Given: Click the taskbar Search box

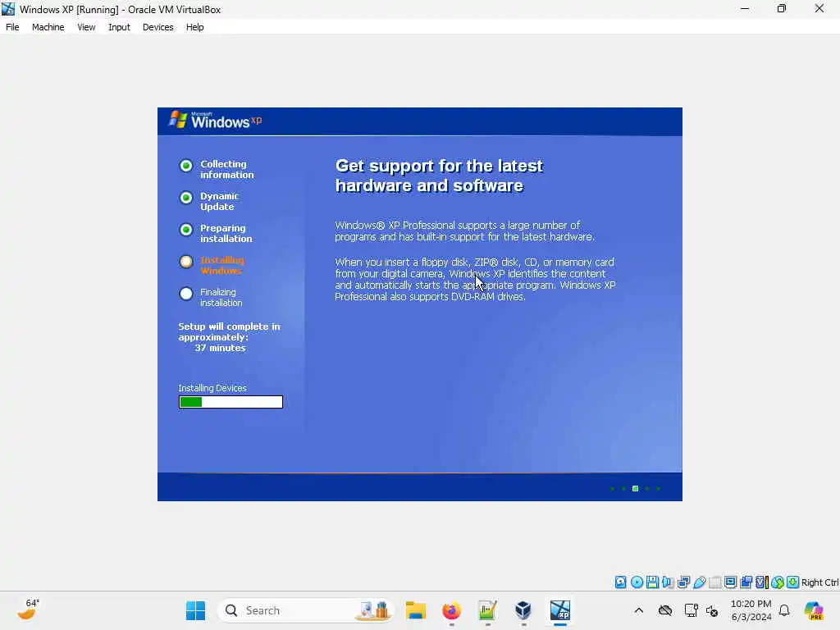Looking at the screenshot, I should tap(305, 610).
